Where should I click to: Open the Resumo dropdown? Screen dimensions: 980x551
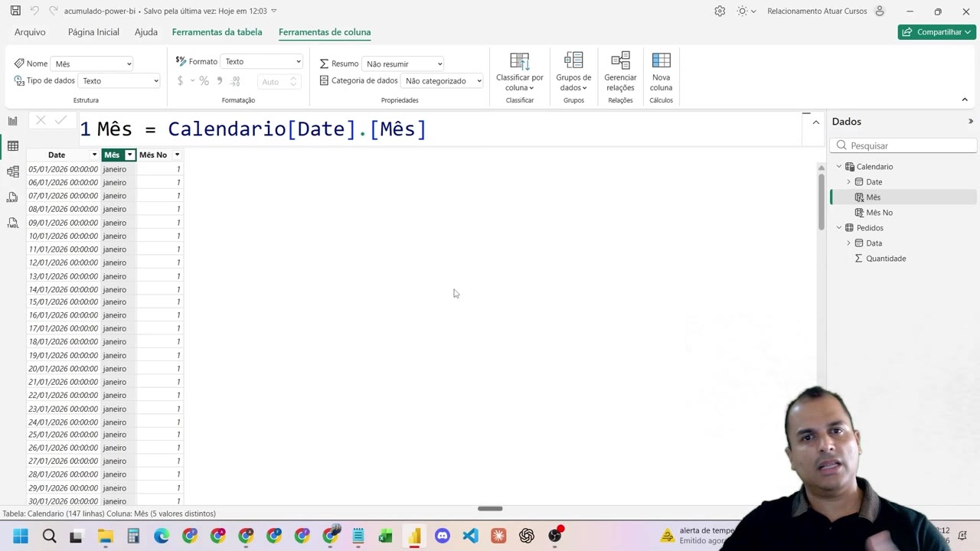pyautogui.click(x=403, y=64)
